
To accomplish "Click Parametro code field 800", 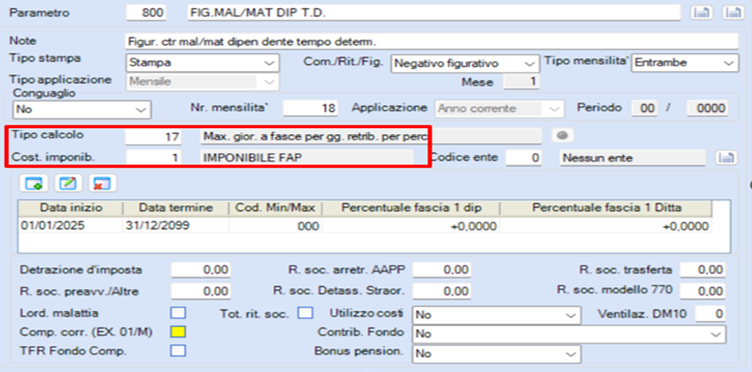I will coord(146,13).
